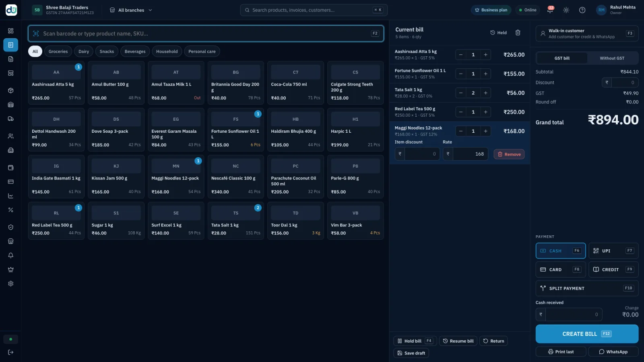Click the CREATE BILL button
Screen dimensions: 644x362
pos(587,334)
